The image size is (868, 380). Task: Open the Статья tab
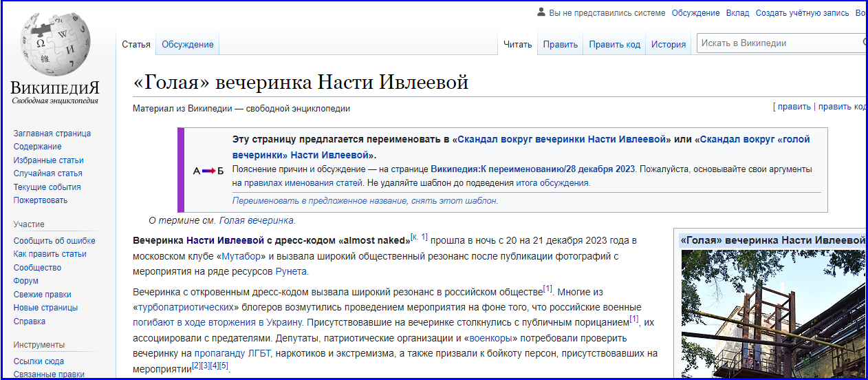[136, 44]
